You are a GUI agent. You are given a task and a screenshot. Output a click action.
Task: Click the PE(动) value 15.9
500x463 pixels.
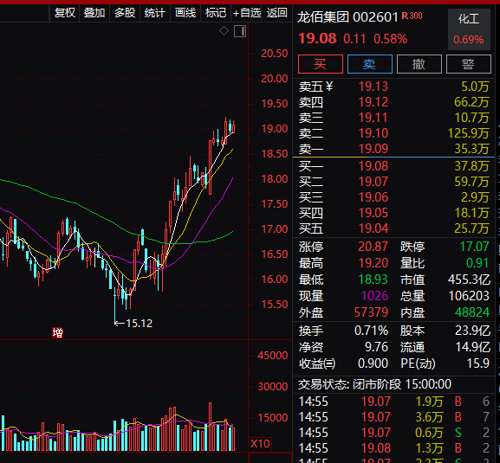pos(478,363)
